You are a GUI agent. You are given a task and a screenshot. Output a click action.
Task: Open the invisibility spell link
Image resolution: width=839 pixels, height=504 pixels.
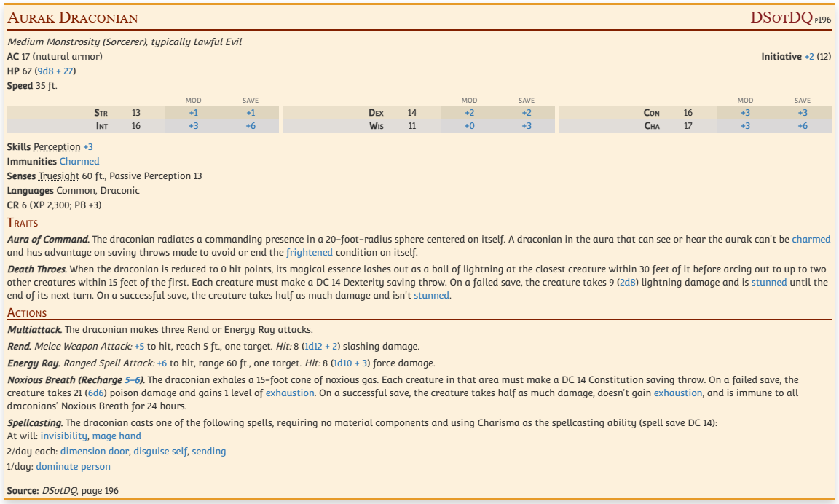[63, 436]
